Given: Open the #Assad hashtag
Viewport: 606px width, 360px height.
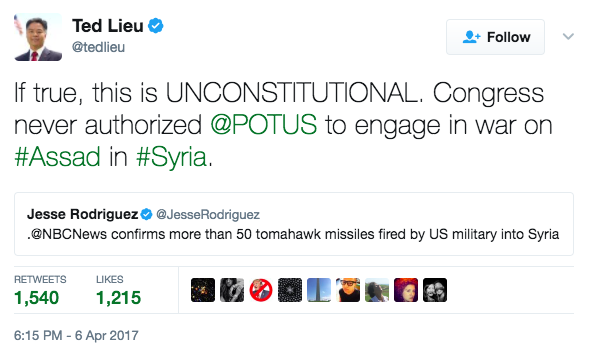Looking at the screenshot, I should 57,157.
